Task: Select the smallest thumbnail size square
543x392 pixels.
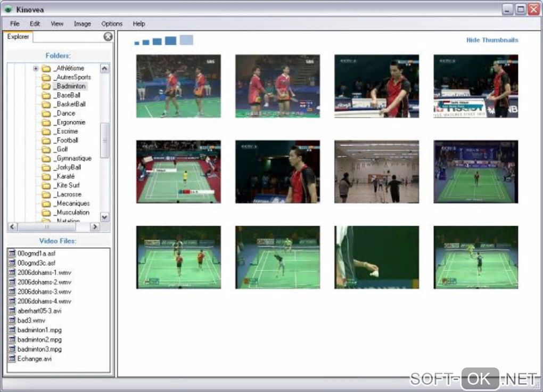Action: (137, 43)
